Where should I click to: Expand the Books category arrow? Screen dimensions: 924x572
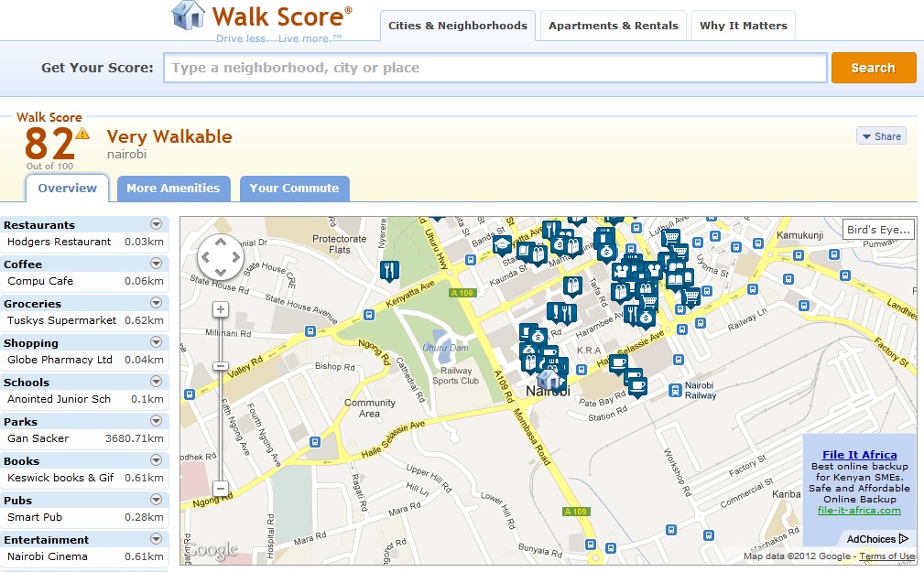click(157, 460)
